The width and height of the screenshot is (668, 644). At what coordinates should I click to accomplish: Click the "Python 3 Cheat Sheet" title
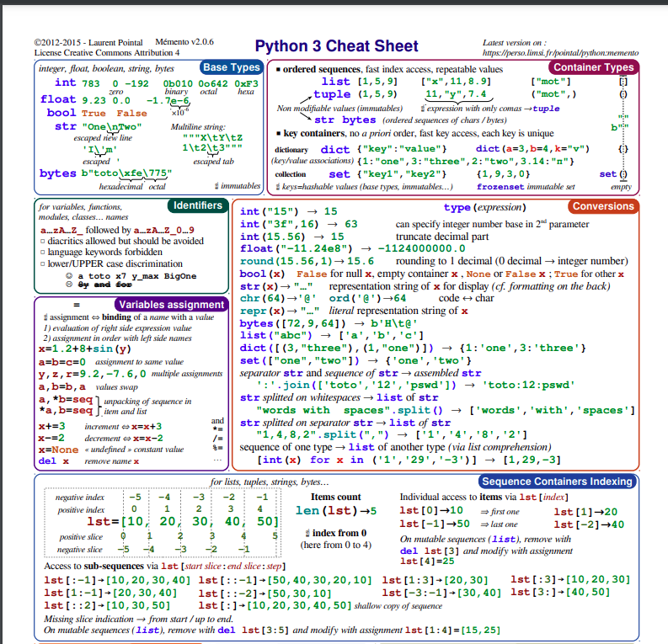pos(337,46)
